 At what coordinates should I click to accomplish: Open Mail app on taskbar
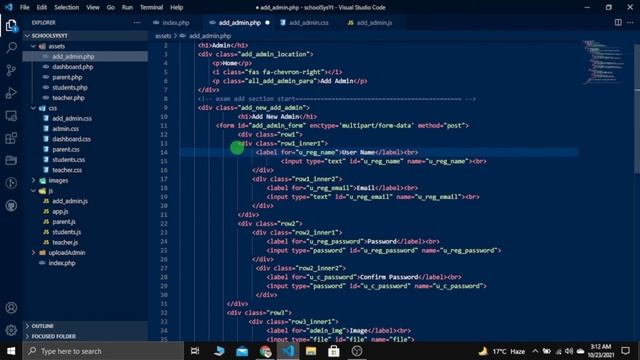[242, 351]
